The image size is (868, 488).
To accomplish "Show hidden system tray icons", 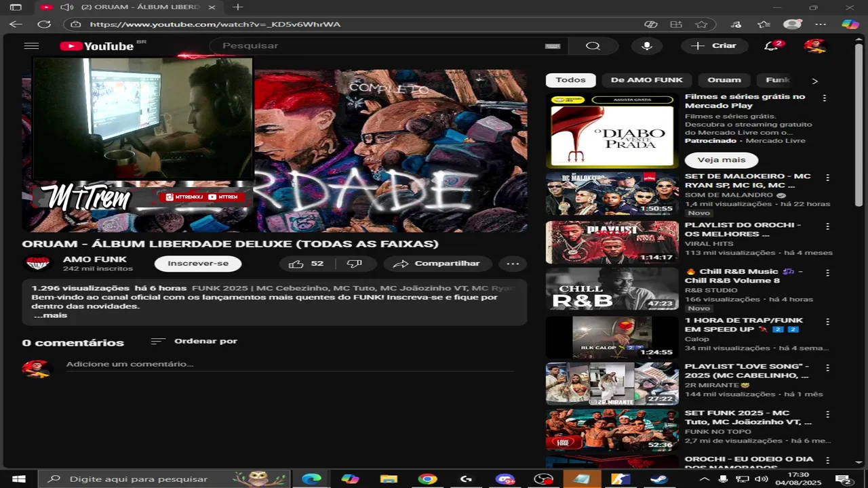I will coord(705,479).
